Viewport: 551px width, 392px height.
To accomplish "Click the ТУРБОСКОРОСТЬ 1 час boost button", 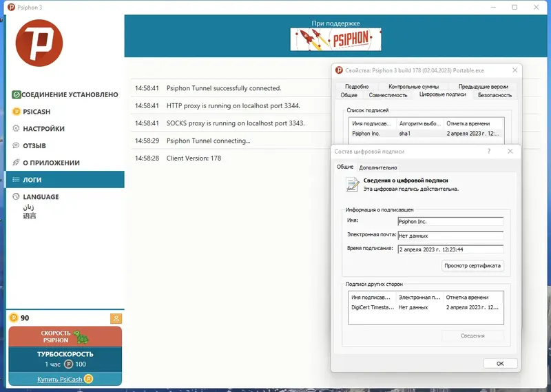I will [65, 359].
